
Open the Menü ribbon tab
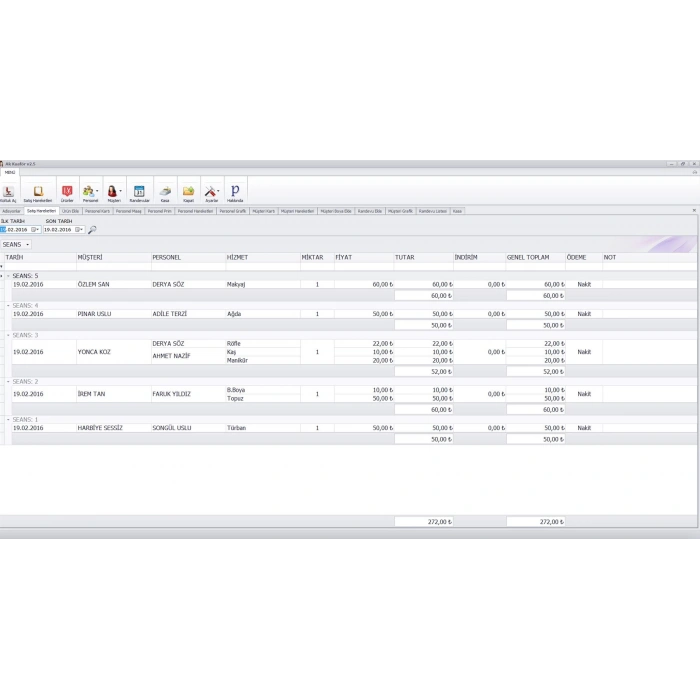click(9, 172)
